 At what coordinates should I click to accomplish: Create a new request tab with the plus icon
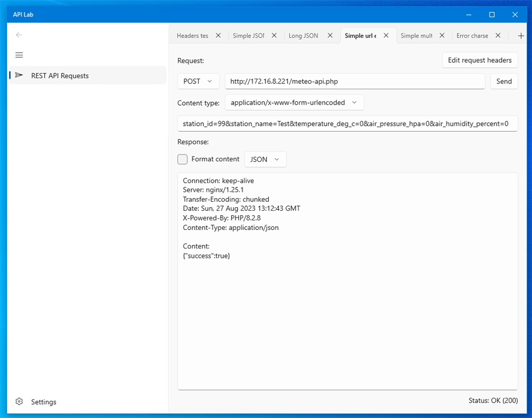521,35
